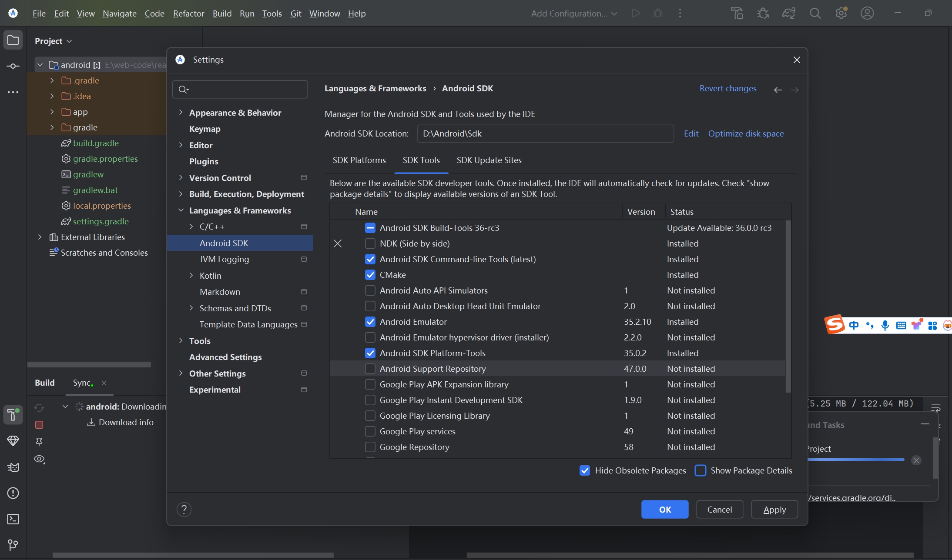Click the Search Everywhere magnifier icon
Screen dimensions: 952x560
point(815,13)
